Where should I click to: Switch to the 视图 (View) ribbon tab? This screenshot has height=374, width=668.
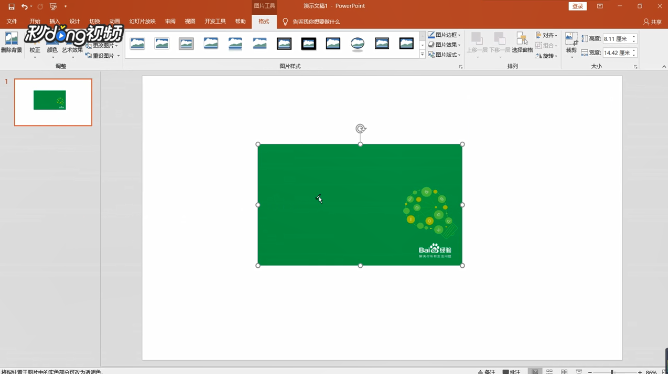(x=190, y=21)
